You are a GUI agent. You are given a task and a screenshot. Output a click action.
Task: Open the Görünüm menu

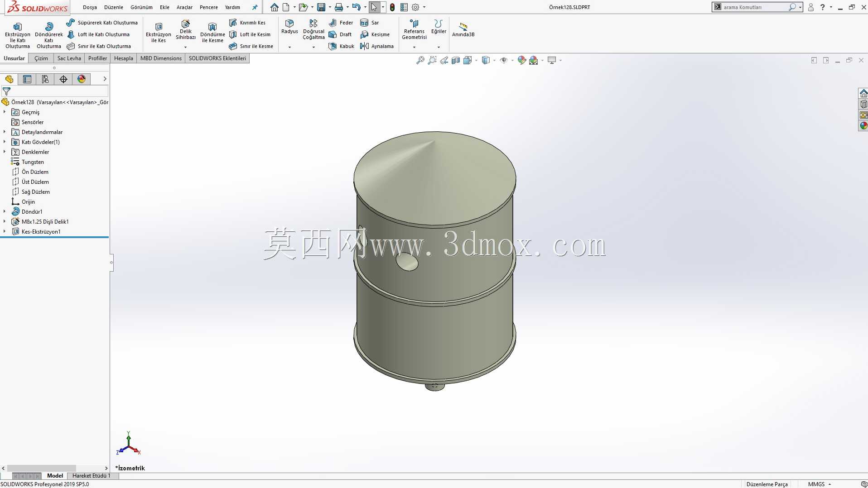point(141,7)
